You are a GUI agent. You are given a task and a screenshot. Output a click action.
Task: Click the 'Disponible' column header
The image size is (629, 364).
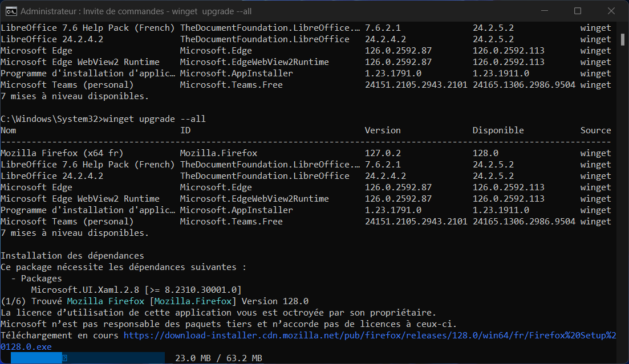click(x=498, y=130)
